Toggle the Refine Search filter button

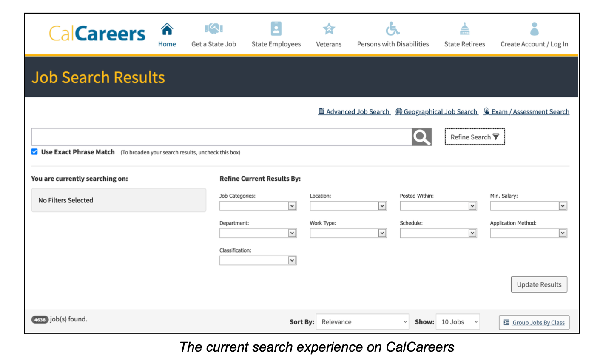click(475, 136)
